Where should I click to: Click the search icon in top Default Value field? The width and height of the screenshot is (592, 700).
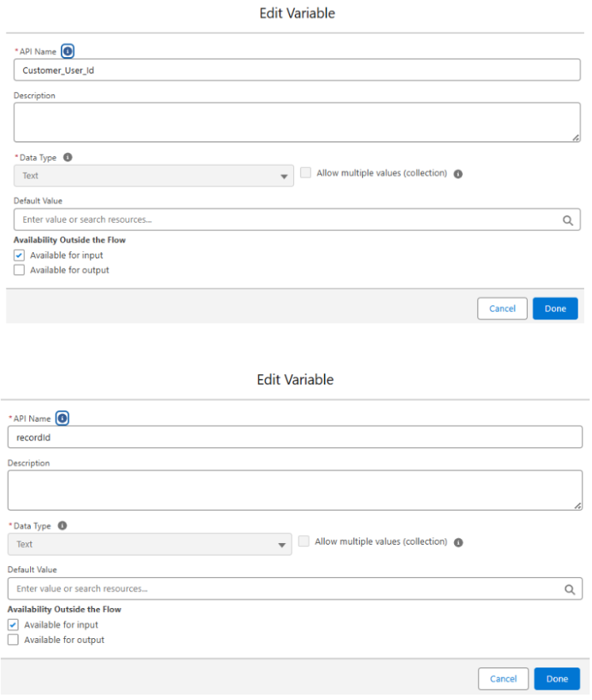tap(567, 220)
